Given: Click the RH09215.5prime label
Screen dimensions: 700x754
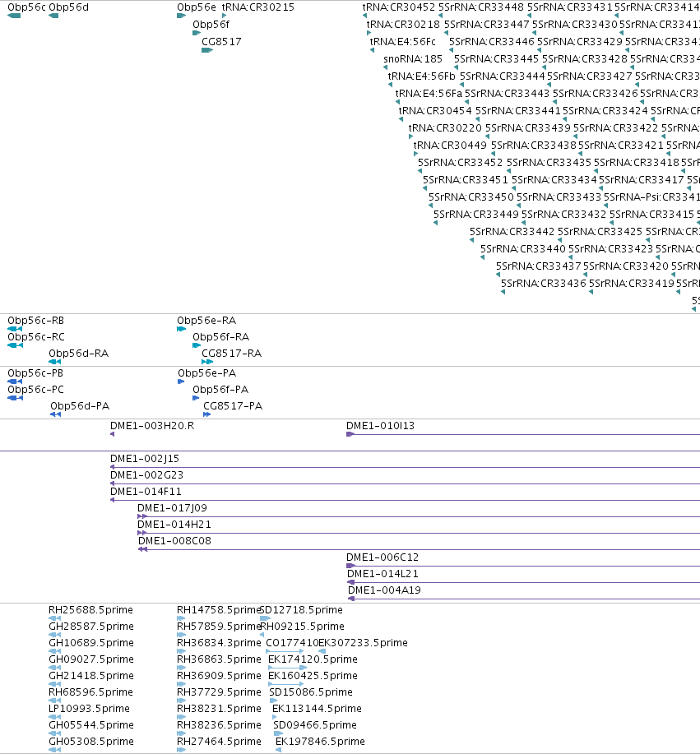Looking at the screenshot, I should (302, 627).
